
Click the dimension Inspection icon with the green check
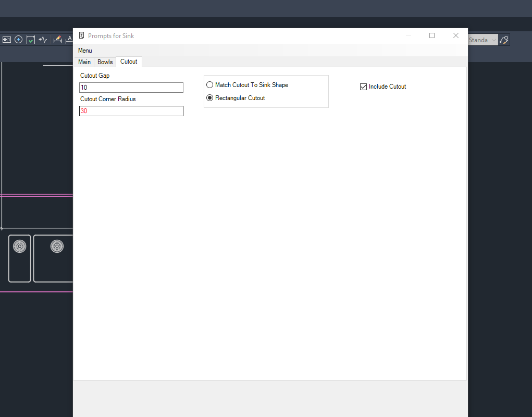coord(31,40)
